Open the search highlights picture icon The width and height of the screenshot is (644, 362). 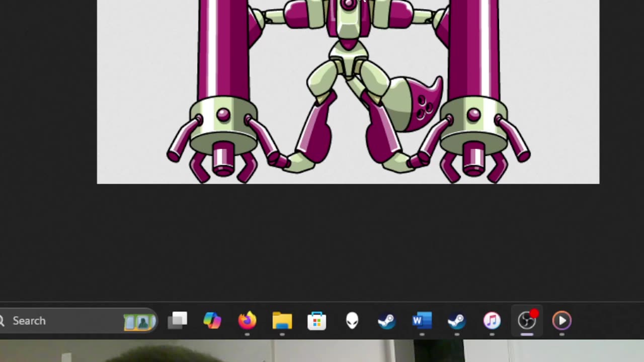pyautogui.click(x=139, y=321)
